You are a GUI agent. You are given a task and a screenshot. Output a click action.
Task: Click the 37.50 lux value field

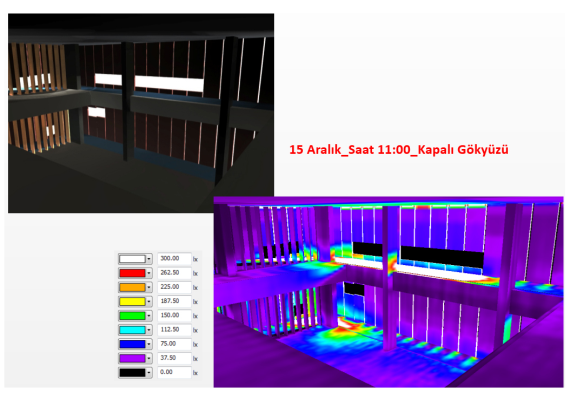(x=174, y=358)
